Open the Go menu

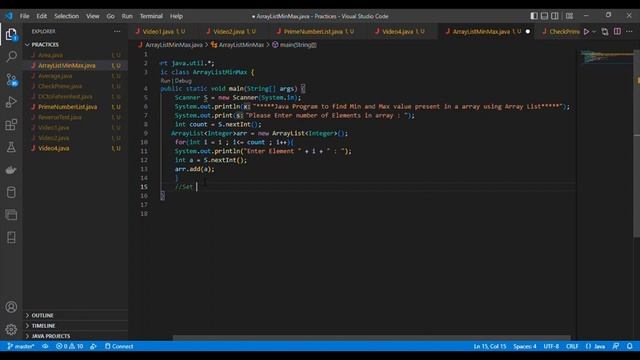111,16
